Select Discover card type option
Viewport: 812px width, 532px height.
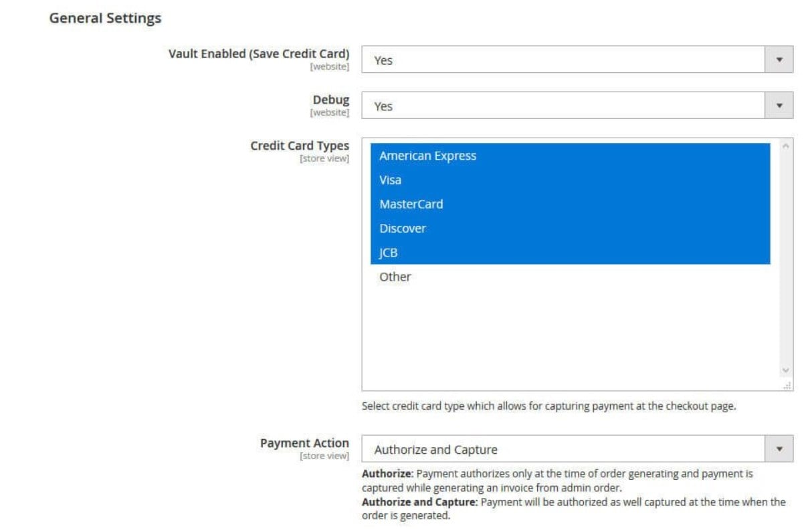[570, 228]
